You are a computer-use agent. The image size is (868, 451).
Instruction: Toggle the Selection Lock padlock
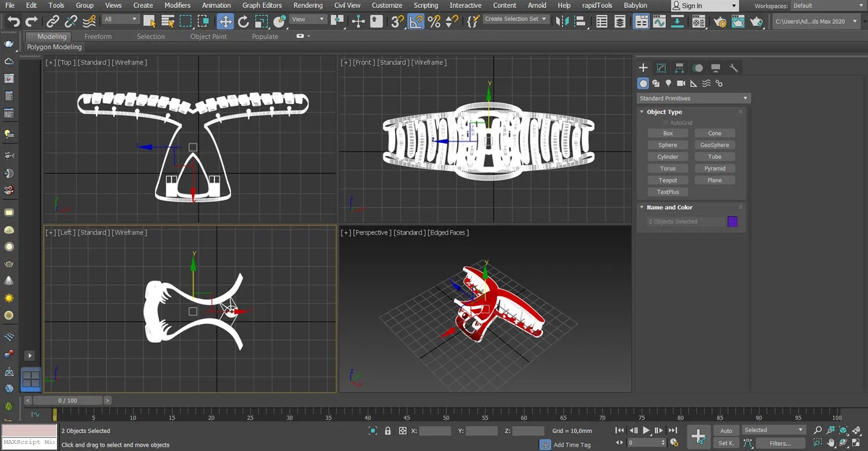pos(388,431)
